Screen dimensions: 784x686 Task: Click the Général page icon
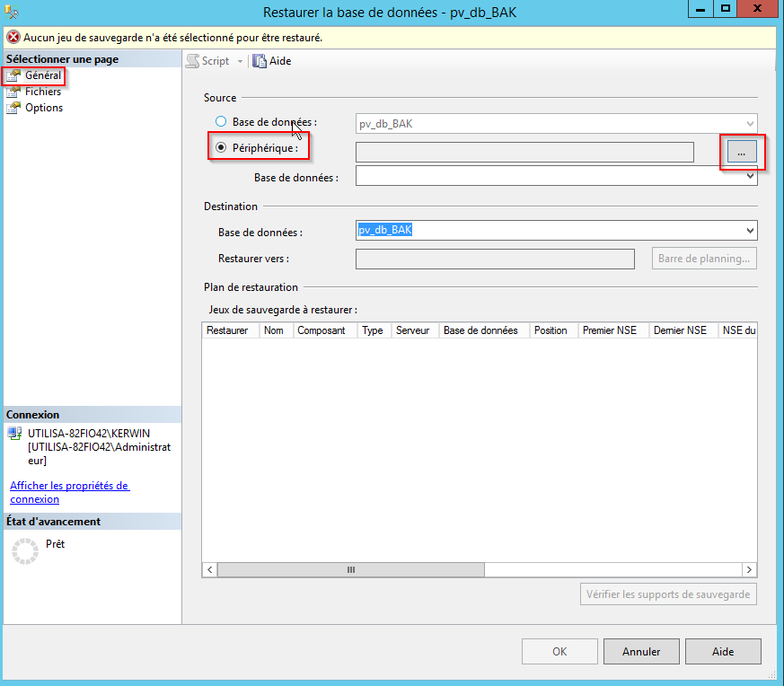(x=13, y=75)
